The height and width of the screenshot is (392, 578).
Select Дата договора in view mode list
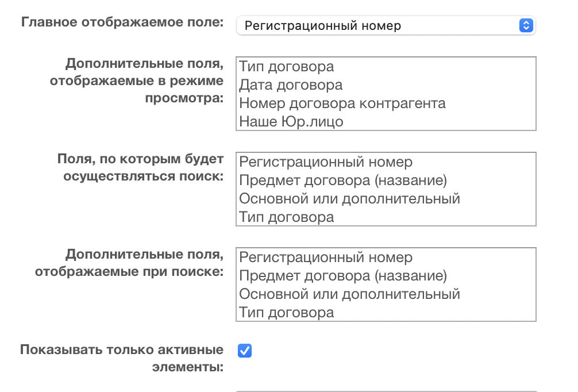291,85
